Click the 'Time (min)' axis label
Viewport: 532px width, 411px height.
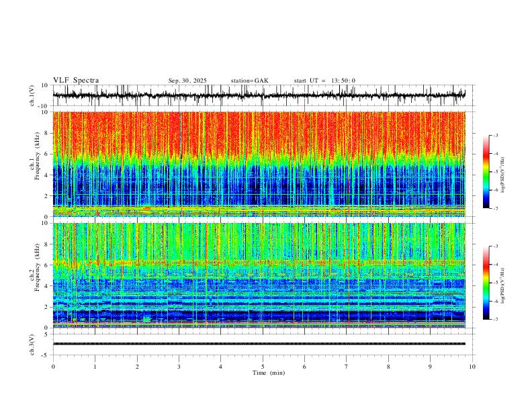tap(269, 373)
